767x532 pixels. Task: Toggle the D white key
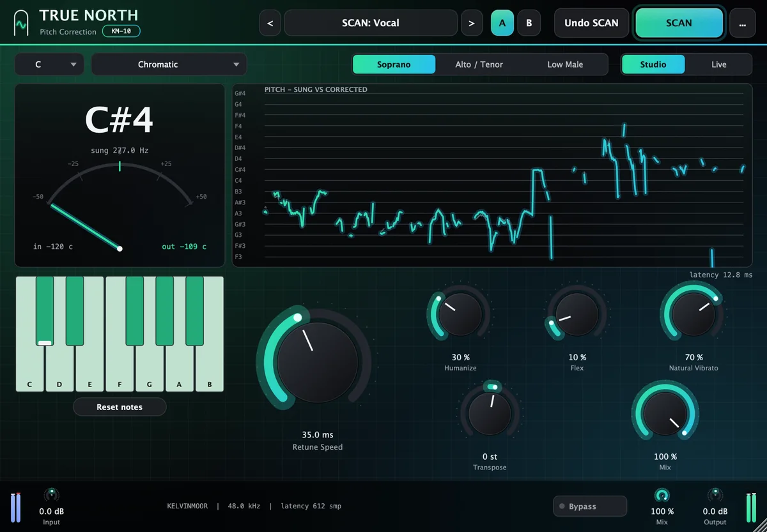tap(59, 370)
